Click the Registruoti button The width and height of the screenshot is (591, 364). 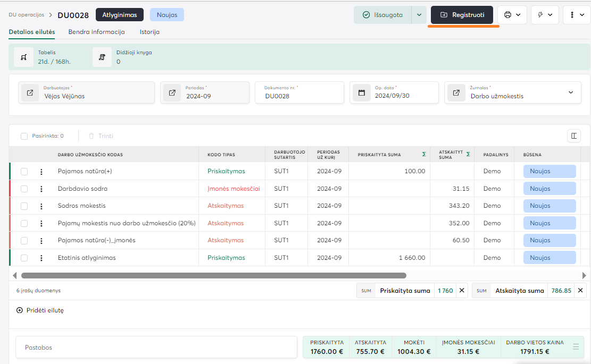pos(462,15)
